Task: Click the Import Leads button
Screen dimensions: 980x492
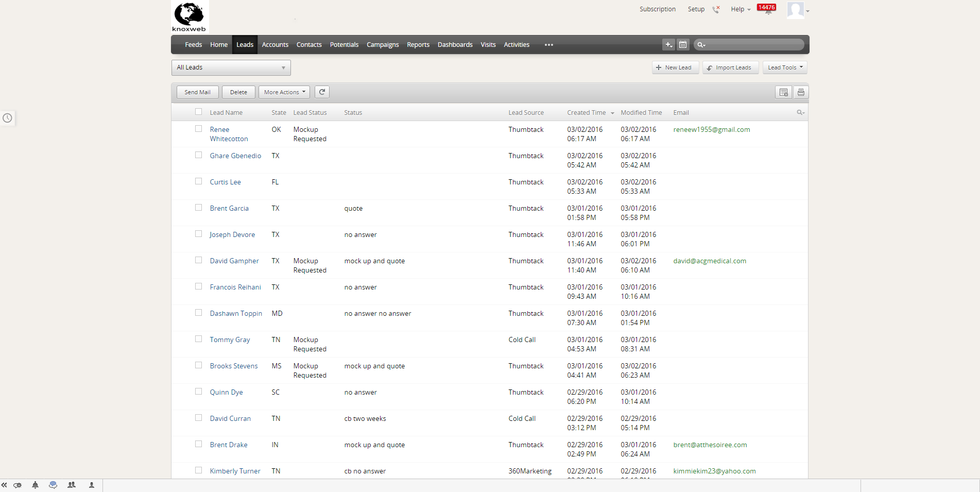Action: [731, 67]
